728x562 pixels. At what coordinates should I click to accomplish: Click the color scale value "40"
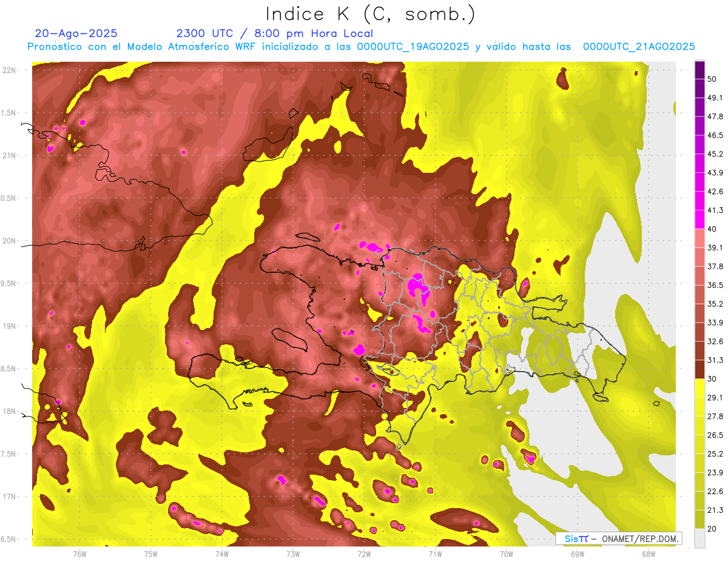[x=712, y=229]
